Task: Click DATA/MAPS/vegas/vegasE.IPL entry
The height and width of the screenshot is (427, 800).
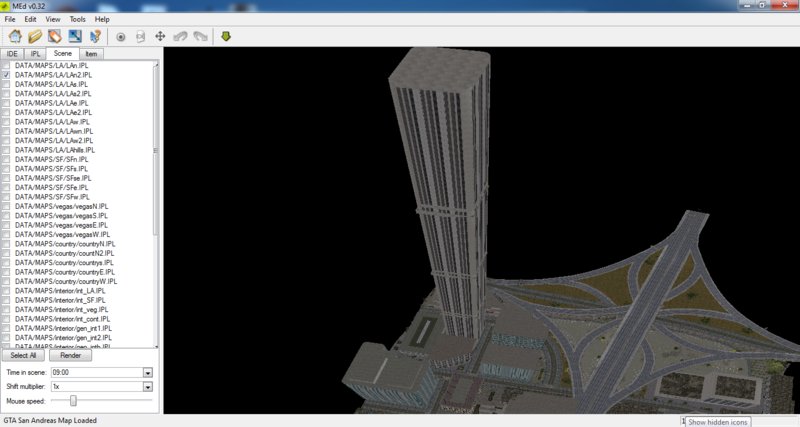Action: pyautogui.click(x=62, y=225)
